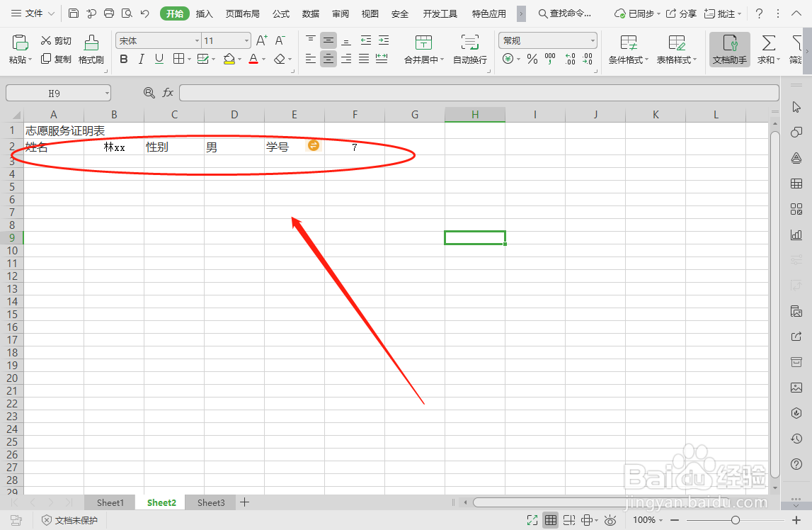Switch to Sheet3 tab
Viewport: 812px width, 530px height.
pyautogui.click(x=211, y=502)
